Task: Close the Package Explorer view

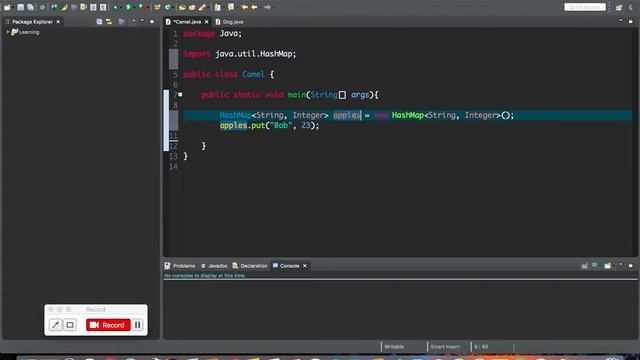Action: 58,22
